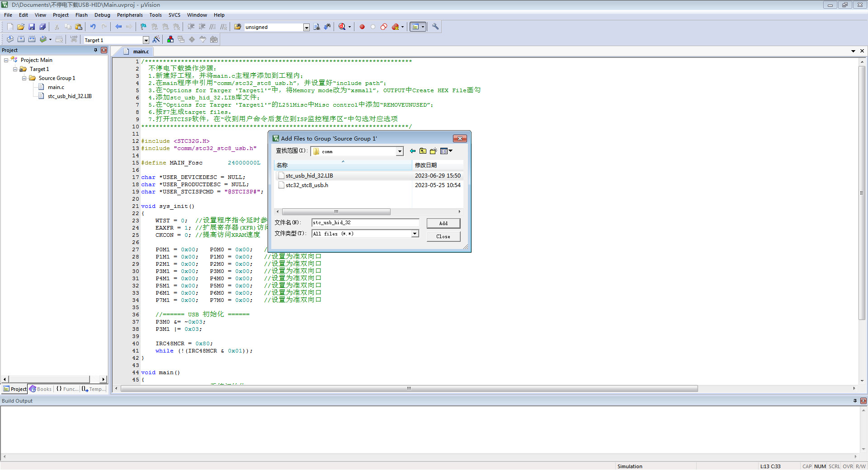Open the Flash menu
The height and width of the screenshot is (470, 868).
(x=81, y=15)
